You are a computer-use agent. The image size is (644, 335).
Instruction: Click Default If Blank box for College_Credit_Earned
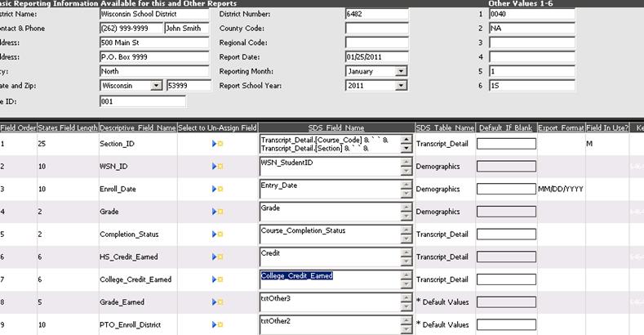click(506, 279)
